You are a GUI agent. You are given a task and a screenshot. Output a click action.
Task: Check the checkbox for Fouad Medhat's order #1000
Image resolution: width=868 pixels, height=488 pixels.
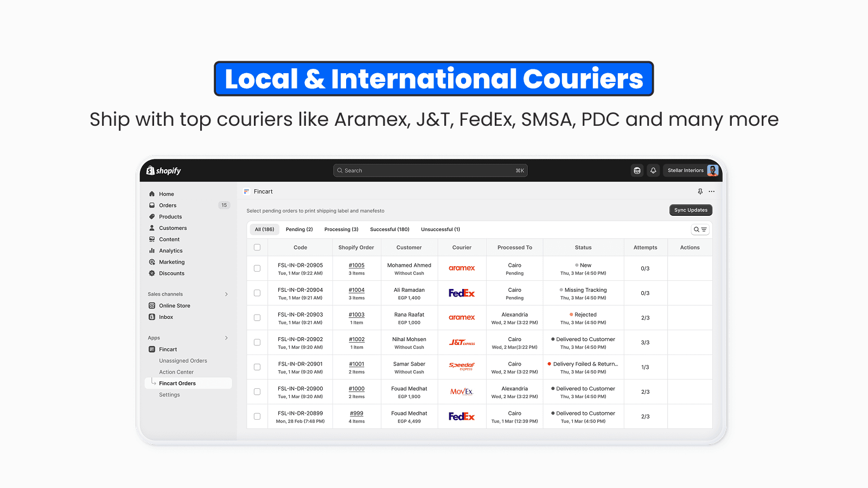[257, 391]
